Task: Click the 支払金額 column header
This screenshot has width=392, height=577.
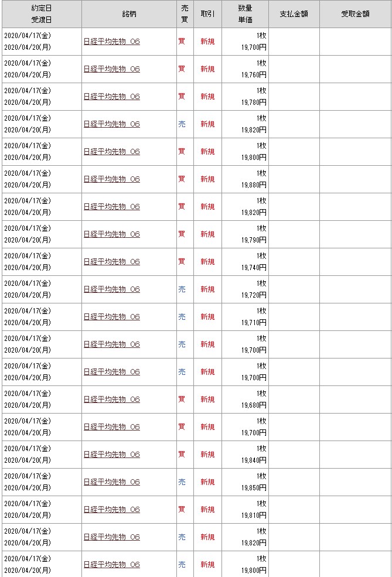Action: [294, 14]
